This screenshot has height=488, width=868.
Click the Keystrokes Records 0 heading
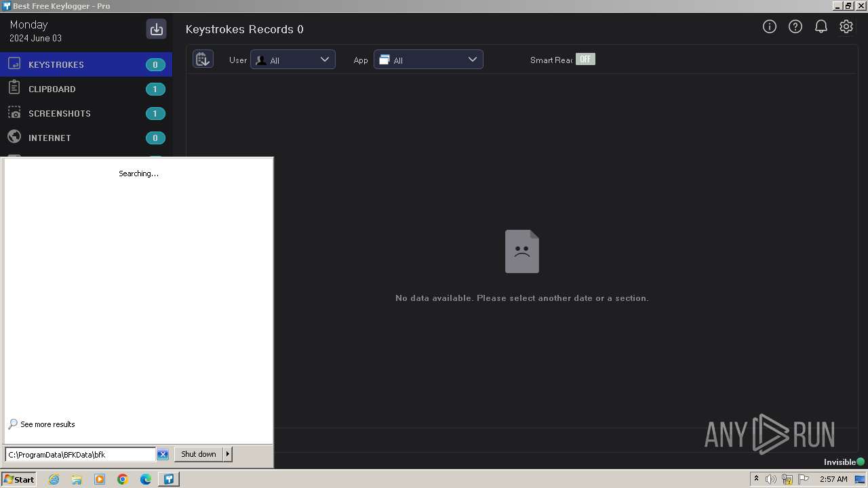[x=245, y=29]
